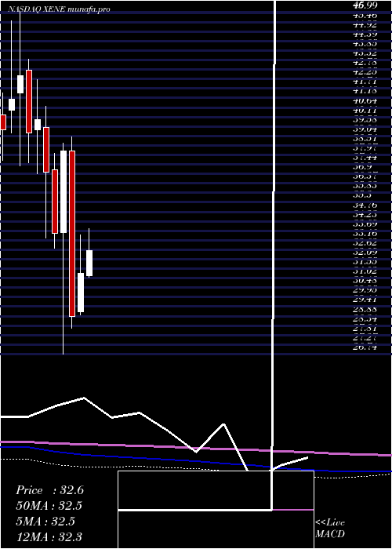The height and width of the screenshot is (549, 392).
Task: Click the 32.62 price axis label
Action: point(365,242)
